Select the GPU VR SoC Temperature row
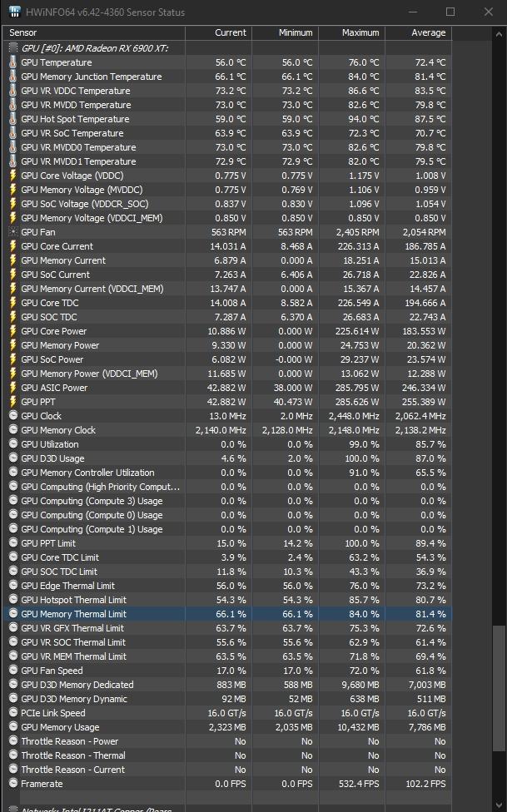The width and height of the screenshot is (507, 812). click(x=228, y=133)
